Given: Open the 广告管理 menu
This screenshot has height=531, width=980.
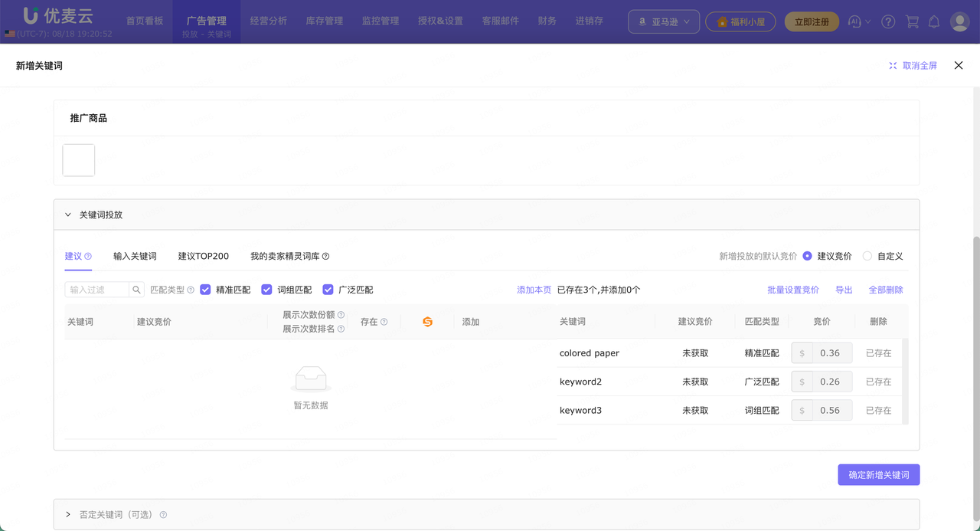Looking at the screenshot, I should [207, 21].
